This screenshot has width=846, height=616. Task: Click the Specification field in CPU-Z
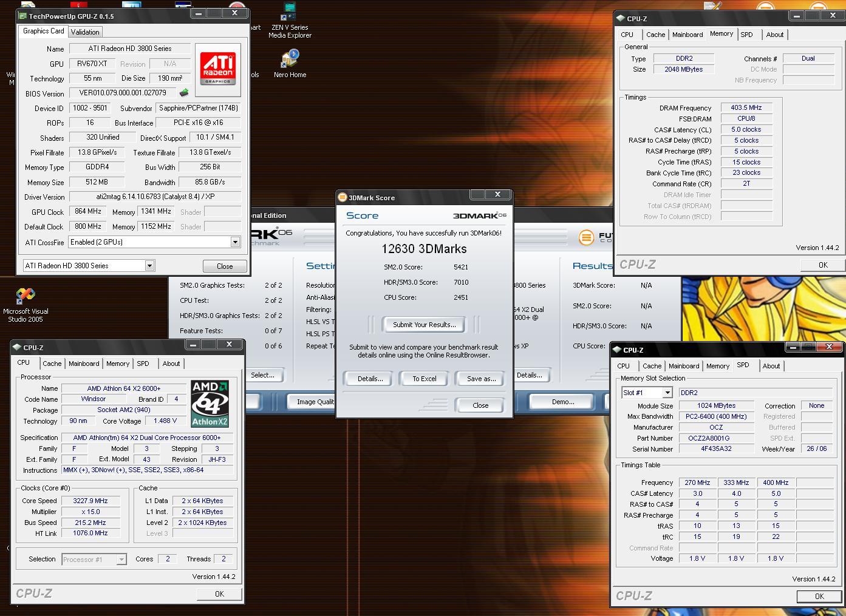[147, 438]
